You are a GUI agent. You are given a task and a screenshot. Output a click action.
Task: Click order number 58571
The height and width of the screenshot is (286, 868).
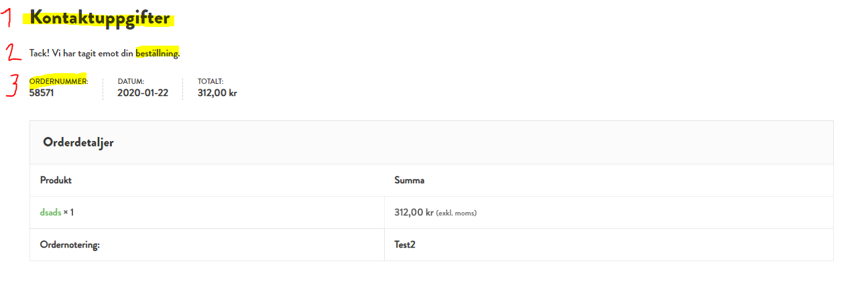42,93
